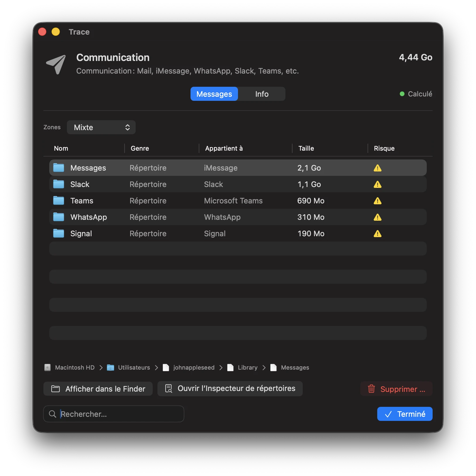Select the WhatsApp row name
The width and height of the screenshot is (476, 476).
pyautogui.click(x=89, y=217)
